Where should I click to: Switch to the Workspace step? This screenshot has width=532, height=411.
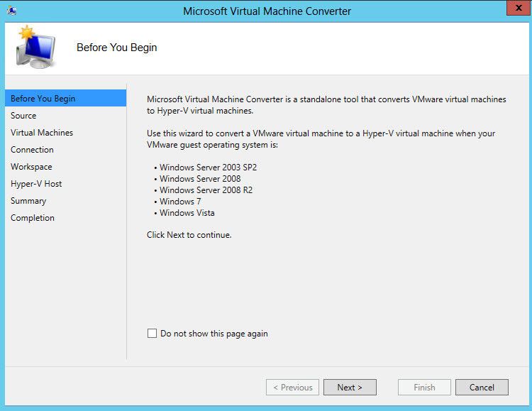click(x=65, y=166)
